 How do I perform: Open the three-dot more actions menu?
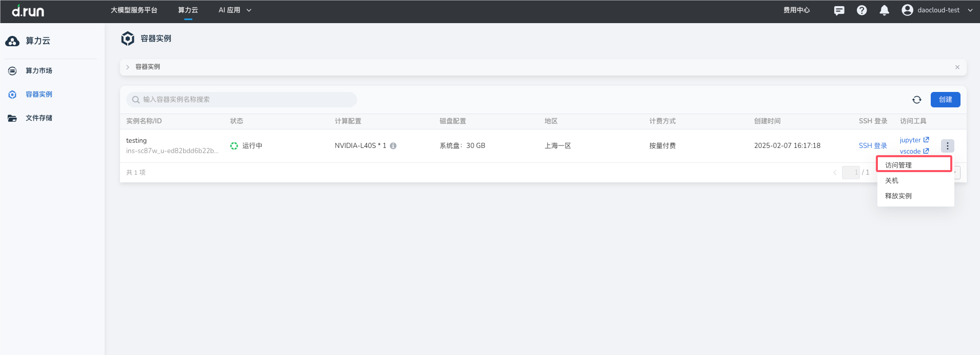947,146
